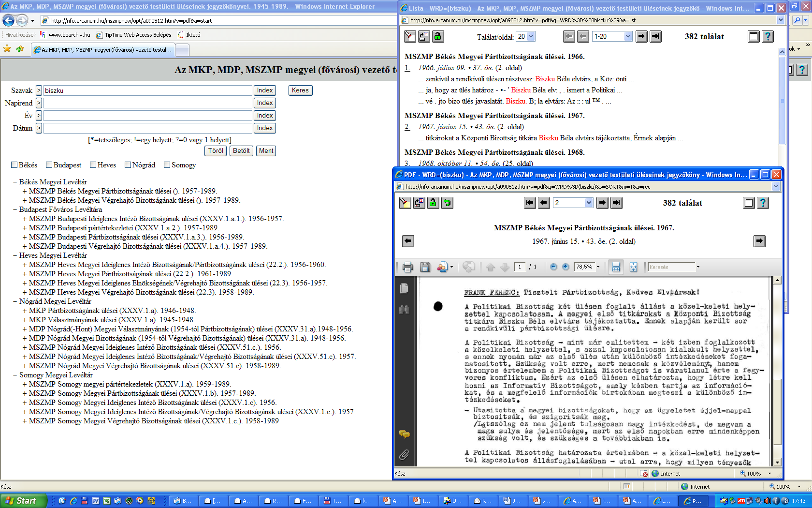Click Index button beside Szavak field
812x508 pixels.
click(265, 90)
